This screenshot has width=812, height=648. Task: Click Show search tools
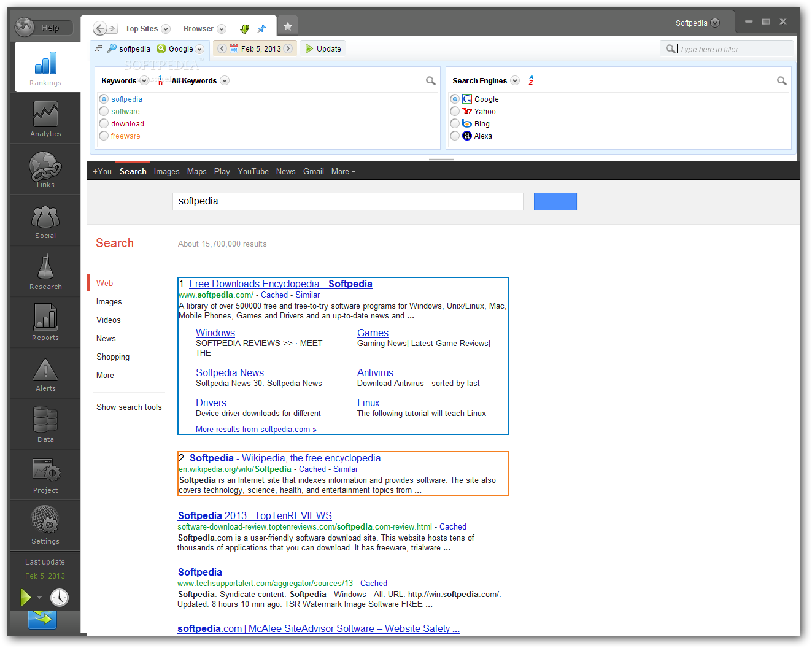click(129, 407)
